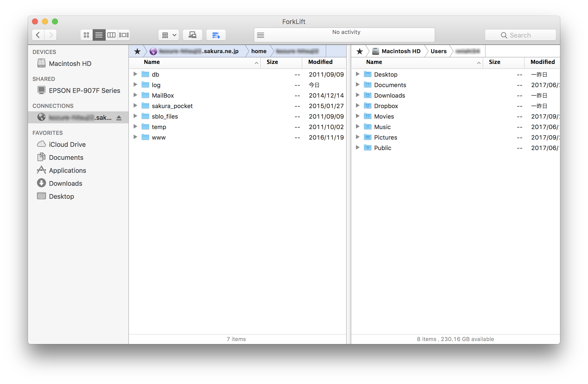
Task: Sort left pane by Name
Action: pyautogui.click(x=195, y=62)
